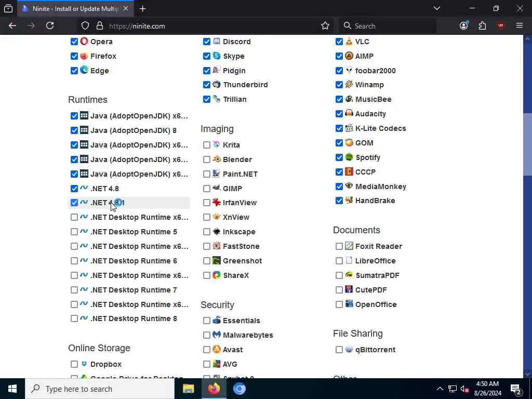
Task: Click the page vertical scrollbar thumb
Action: pos(528,144)
